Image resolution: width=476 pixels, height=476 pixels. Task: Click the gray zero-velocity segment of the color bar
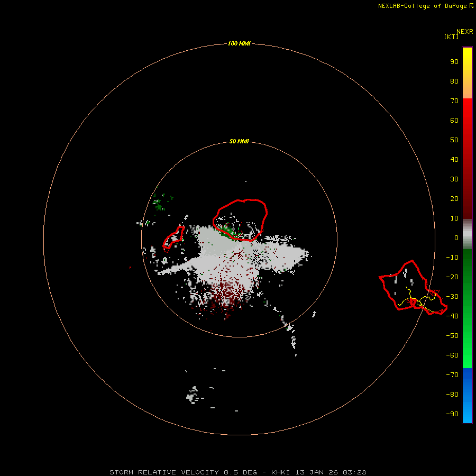[467, 234]
